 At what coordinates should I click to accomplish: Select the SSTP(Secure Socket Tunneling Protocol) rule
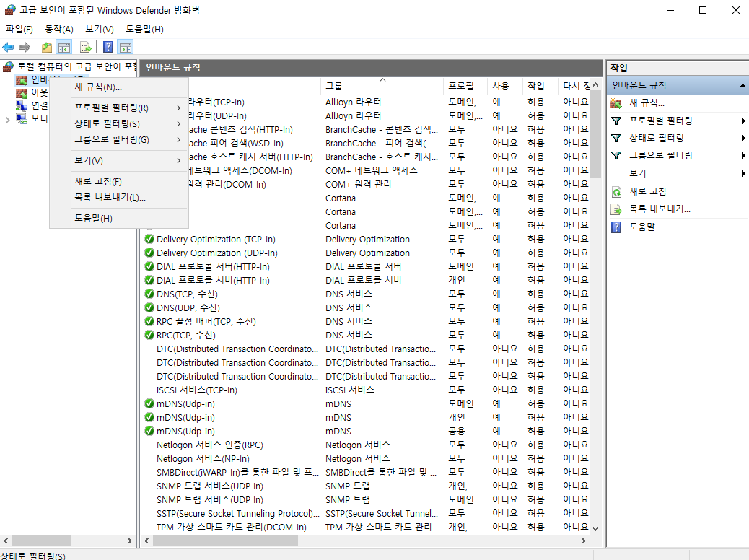(238, 513)
